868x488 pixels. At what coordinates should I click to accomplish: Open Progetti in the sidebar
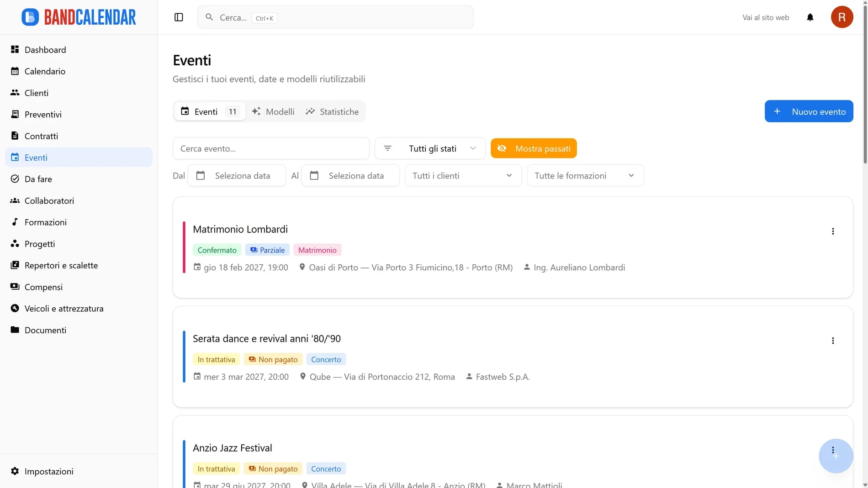click(79, 244)
